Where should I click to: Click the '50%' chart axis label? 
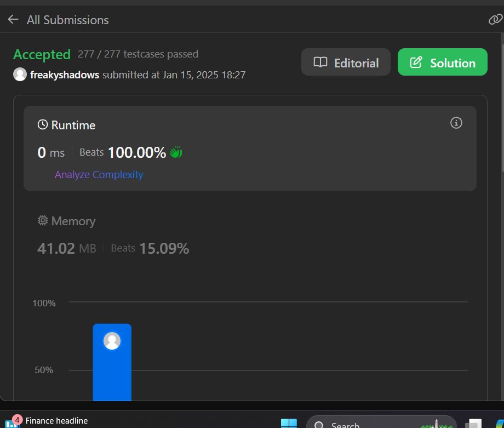44,370
